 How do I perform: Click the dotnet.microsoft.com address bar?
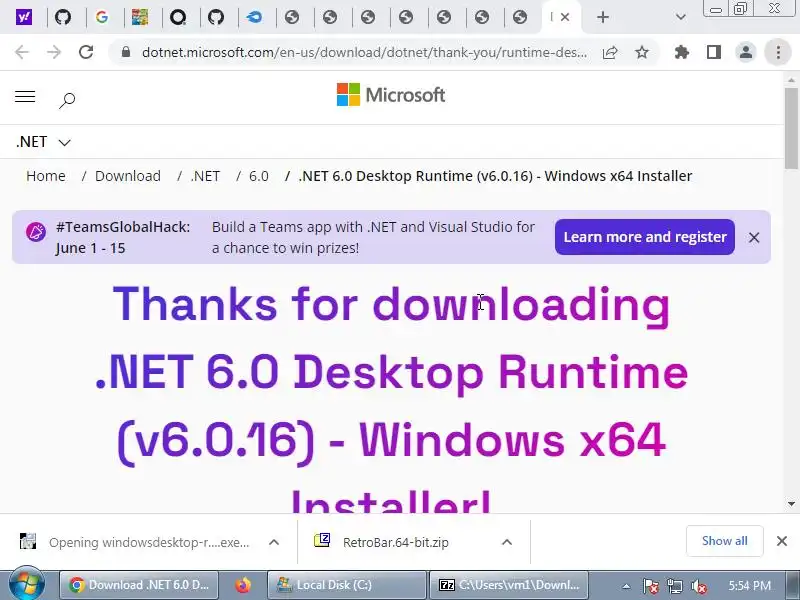pos(364,52)
